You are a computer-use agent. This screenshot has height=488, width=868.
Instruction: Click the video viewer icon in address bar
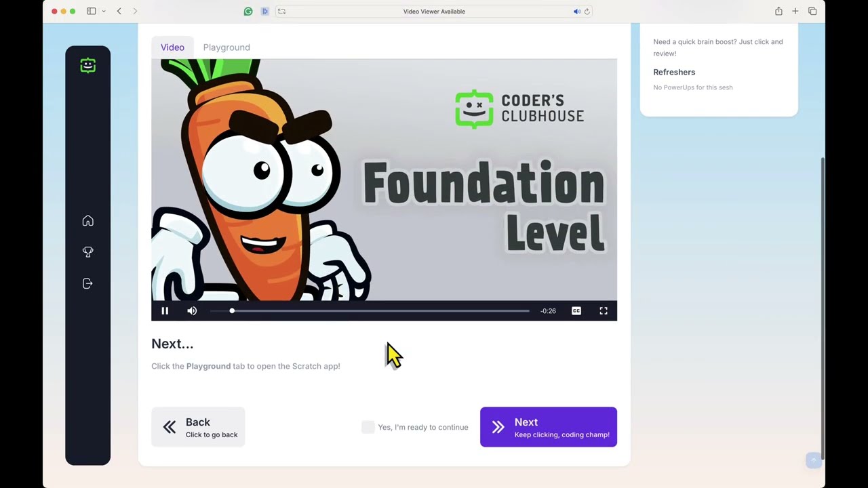(281, 11)
